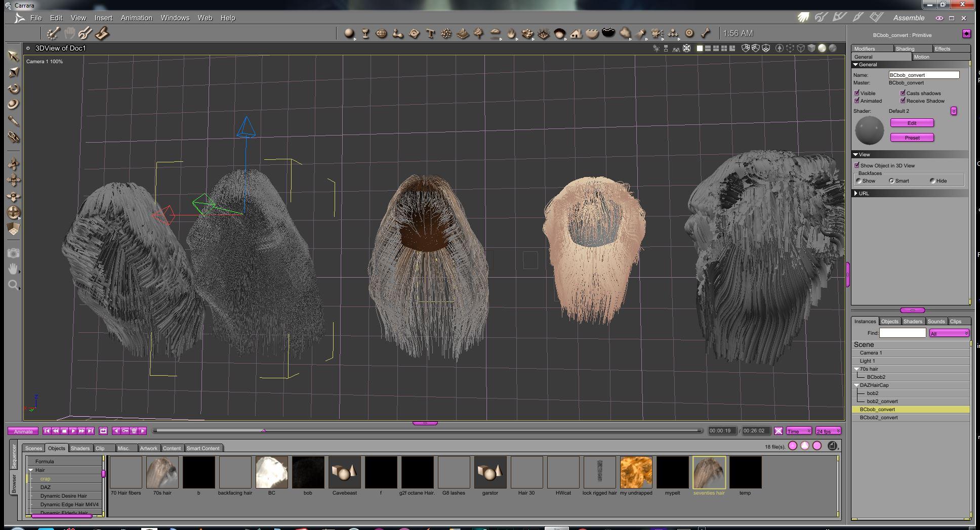Click the fire primitive icon
This screenshot has height=530, width=980.
pos(511,33)
